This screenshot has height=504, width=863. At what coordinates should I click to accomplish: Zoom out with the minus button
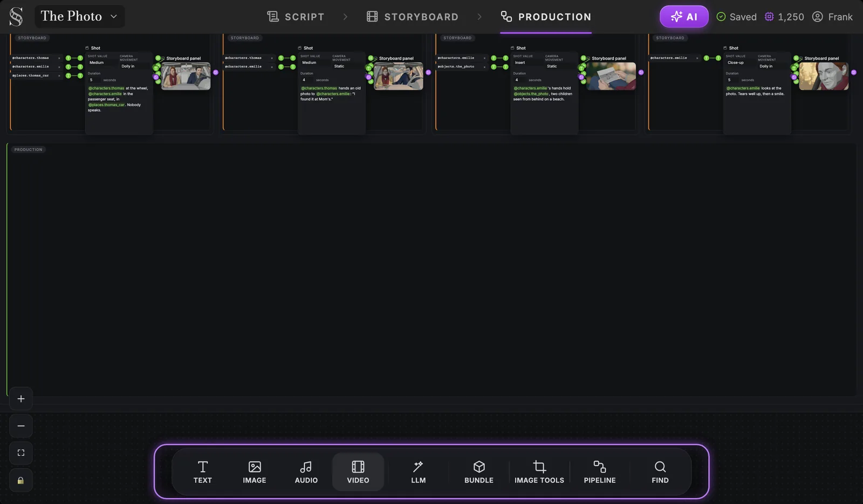[x=21, y=426]
